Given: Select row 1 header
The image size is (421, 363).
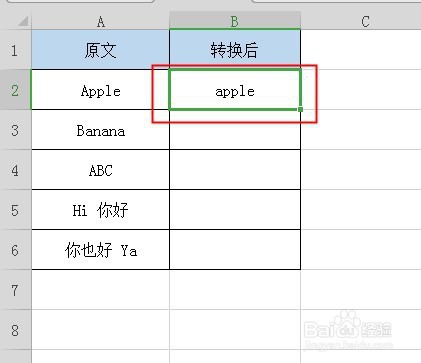Looking at the screenshot, I should click(x=15, y=50).
